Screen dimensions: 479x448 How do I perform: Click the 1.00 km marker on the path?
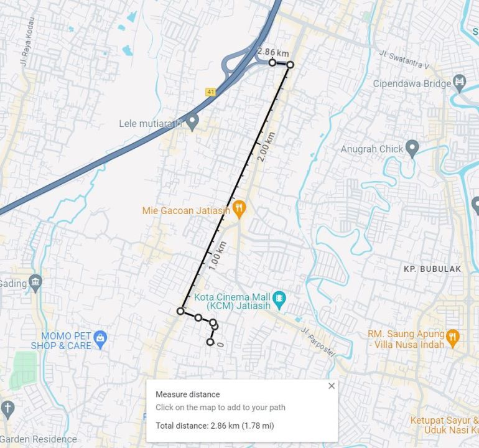tap(217, 256)
